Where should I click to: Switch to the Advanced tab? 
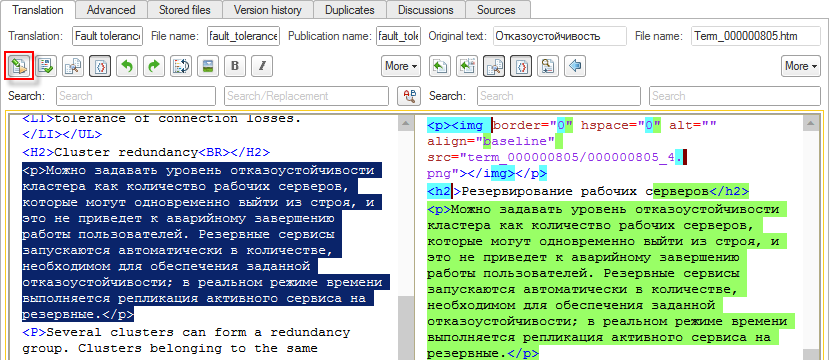(111, 10)
